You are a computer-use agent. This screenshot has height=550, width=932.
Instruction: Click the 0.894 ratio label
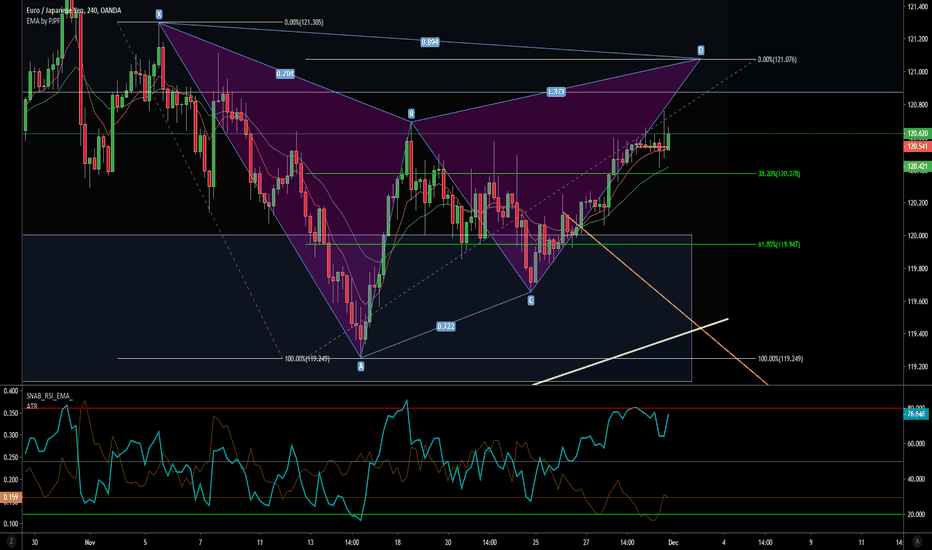click(429, 43)
